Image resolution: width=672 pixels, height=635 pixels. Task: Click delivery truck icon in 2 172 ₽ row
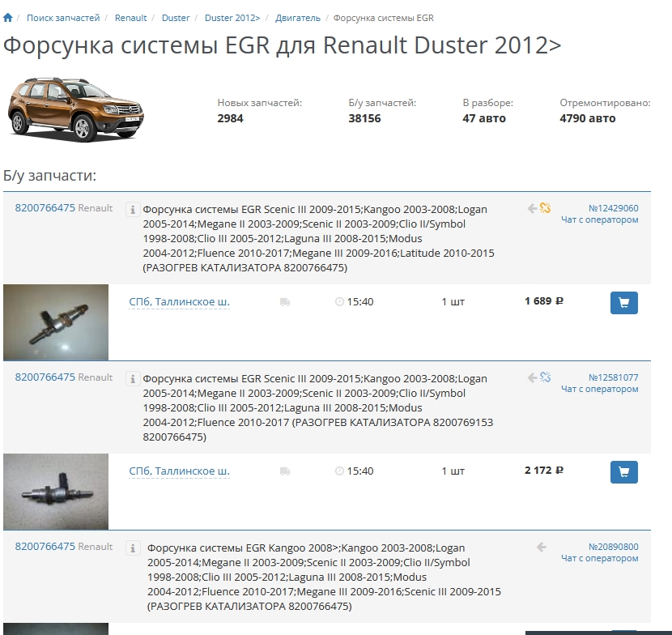pos(285,471)
